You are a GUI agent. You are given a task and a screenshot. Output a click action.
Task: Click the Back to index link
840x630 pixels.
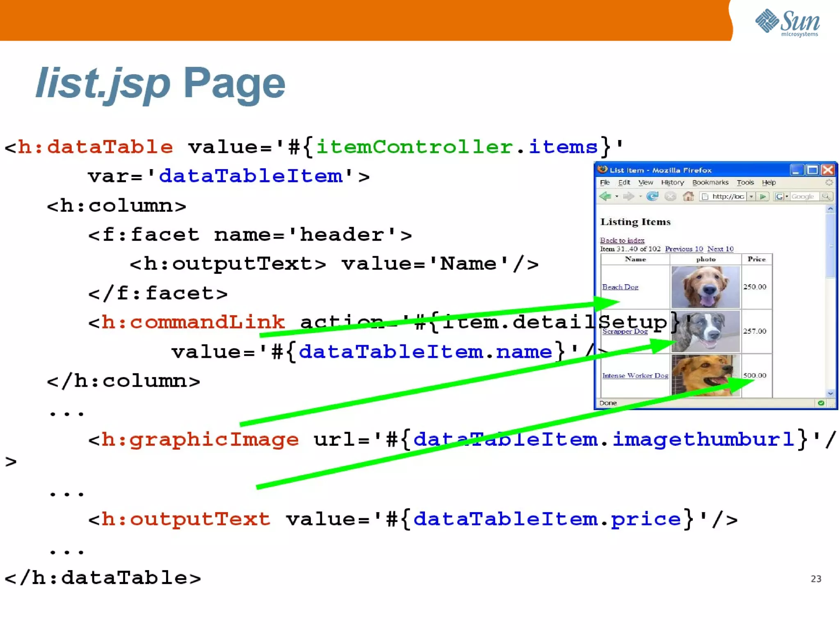(622, 241)
